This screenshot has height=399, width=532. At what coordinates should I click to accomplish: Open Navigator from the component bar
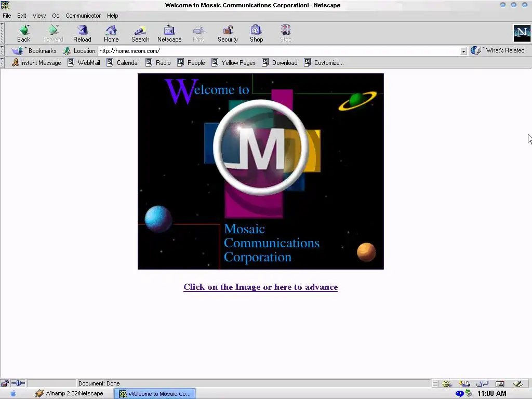446,384
